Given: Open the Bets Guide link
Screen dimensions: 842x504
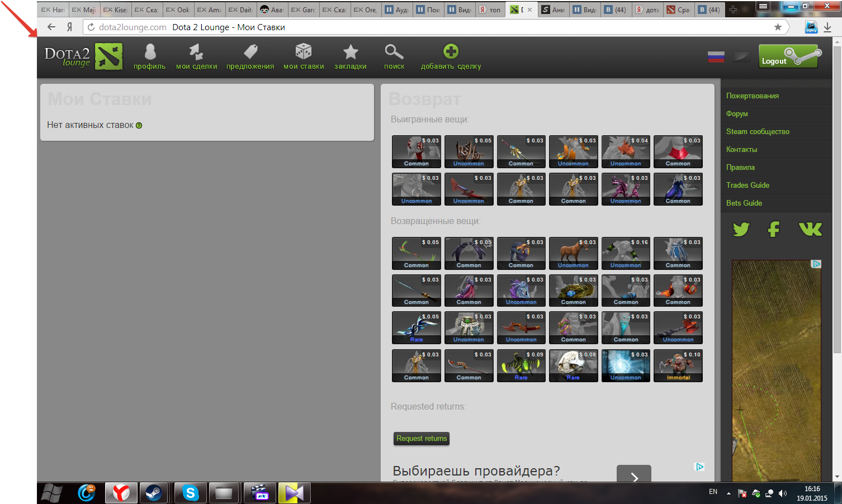Looking at the screenshot, I should 744,203.
